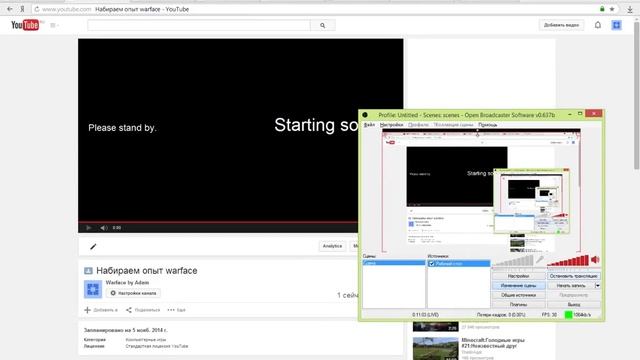Click the plus 'Добавить в' icon
640x360 pixels.
click(x=87, y=310)
